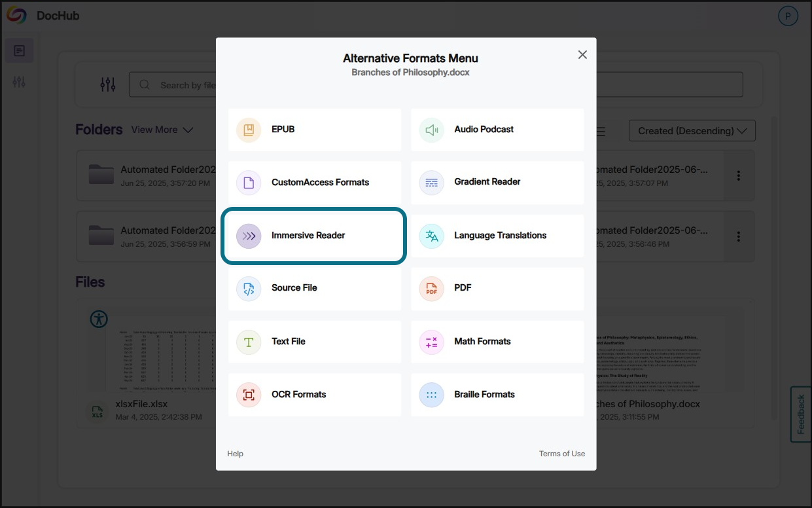Screen dimensions: 812x508
Task: Open Math Formats with the equation icon
Action: [x=431, y=341]
